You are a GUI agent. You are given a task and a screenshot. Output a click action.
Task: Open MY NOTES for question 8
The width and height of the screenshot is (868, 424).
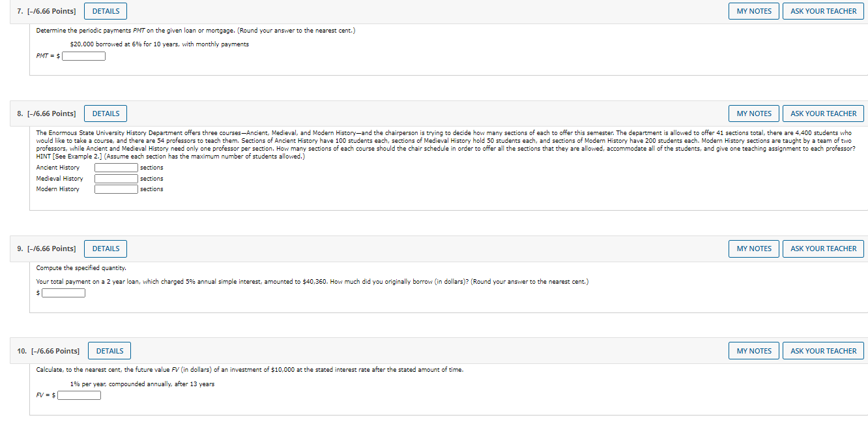pyautogui.click(x=754, y=114)
